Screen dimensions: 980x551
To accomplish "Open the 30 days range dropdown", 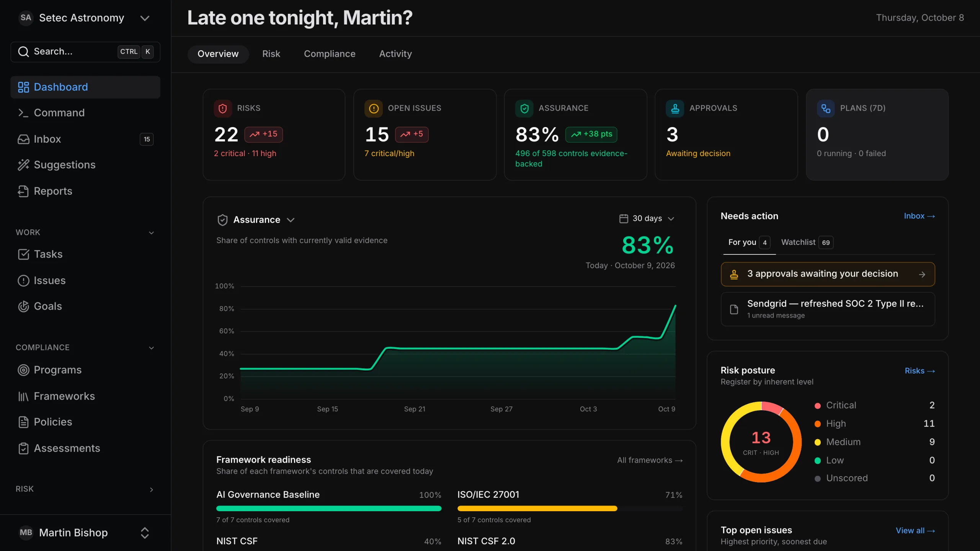I will point(647,218).
